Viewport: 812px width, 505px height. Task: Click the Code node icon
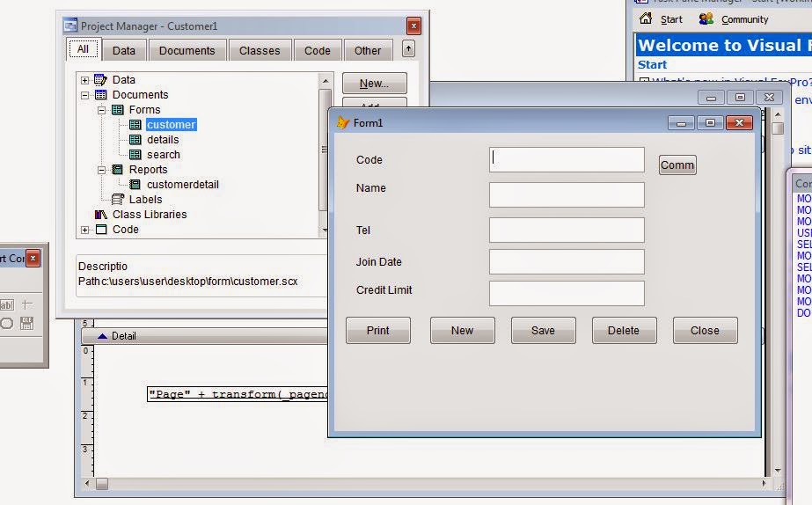100,230
